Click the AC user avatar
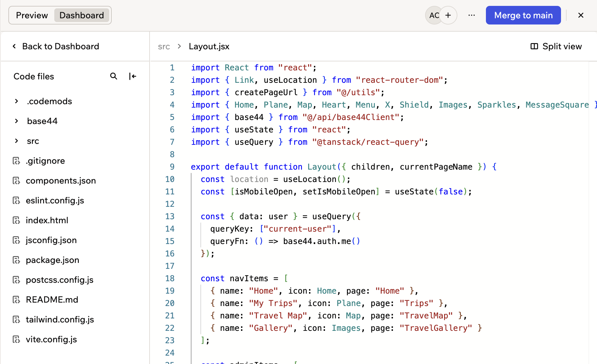Image resolution: width=597 pixels, height=364 pixels. pos(433,15)
